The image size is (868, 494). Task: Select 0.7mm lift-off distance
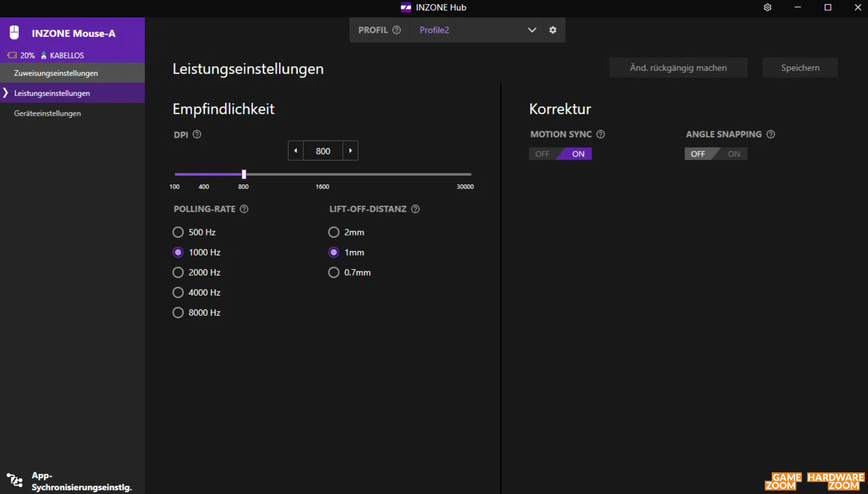coord(334,273)
